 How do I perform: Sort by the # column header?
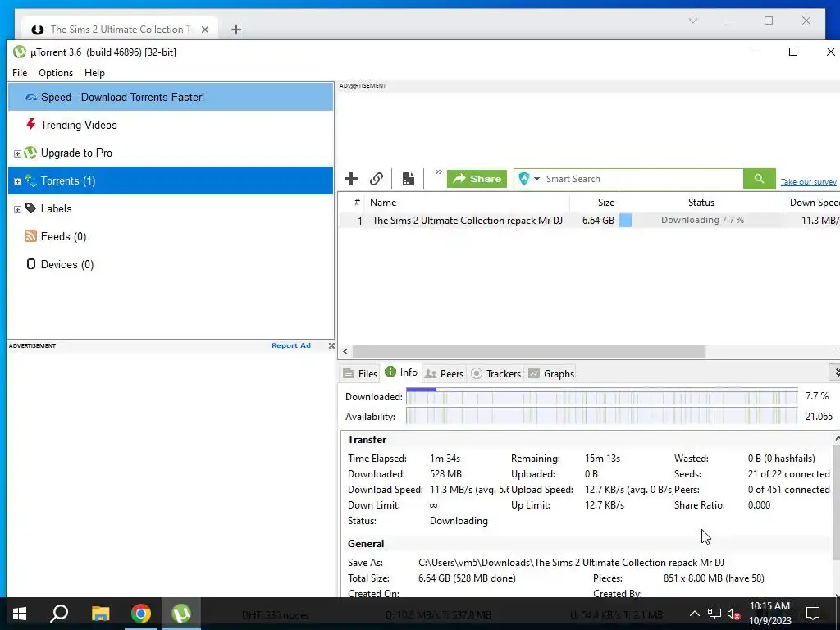click(356, 203)
